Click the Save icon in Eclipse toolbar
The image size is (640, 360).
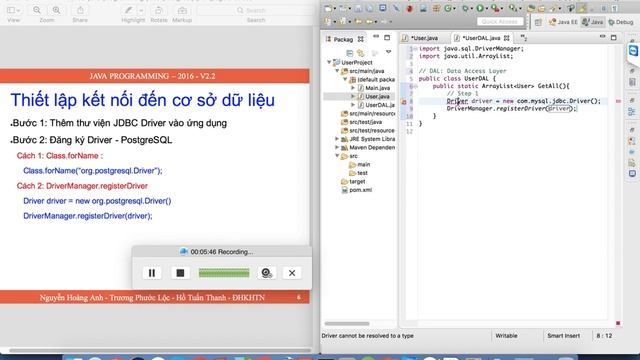358,9
